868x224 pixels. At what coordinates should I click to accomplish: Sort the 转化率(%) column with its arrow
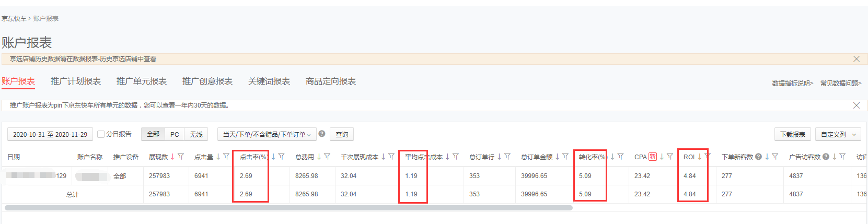click(x=613, y=157)
